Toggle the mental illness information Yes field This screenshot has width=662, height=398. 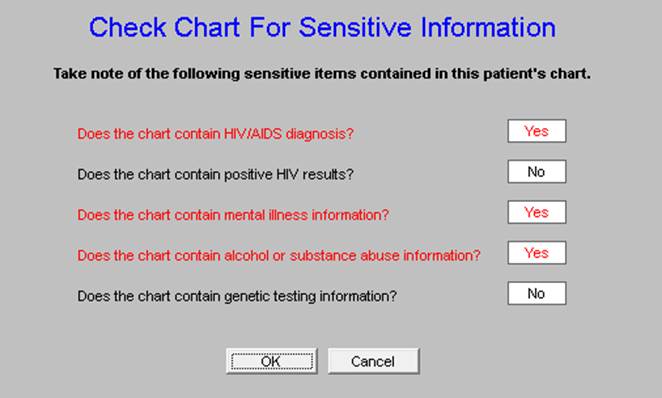point(537,212)
